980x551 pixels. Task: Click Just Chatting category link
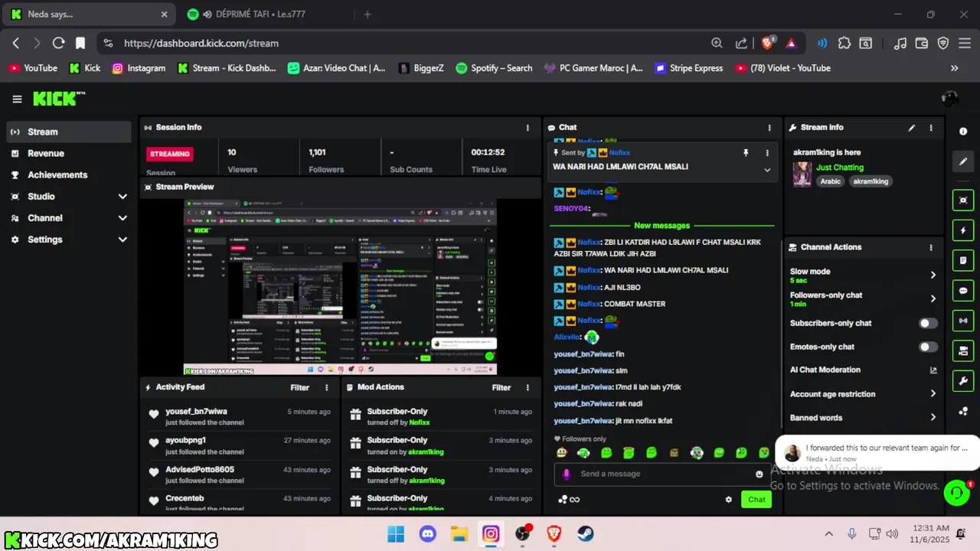839,168
